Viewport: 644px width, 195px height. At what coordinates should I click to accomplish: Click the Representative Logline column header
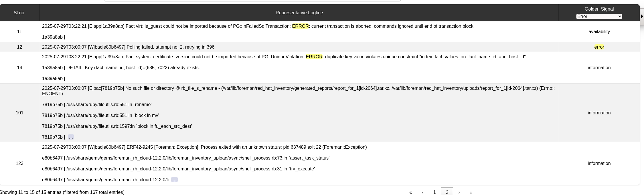click(299, 13)
